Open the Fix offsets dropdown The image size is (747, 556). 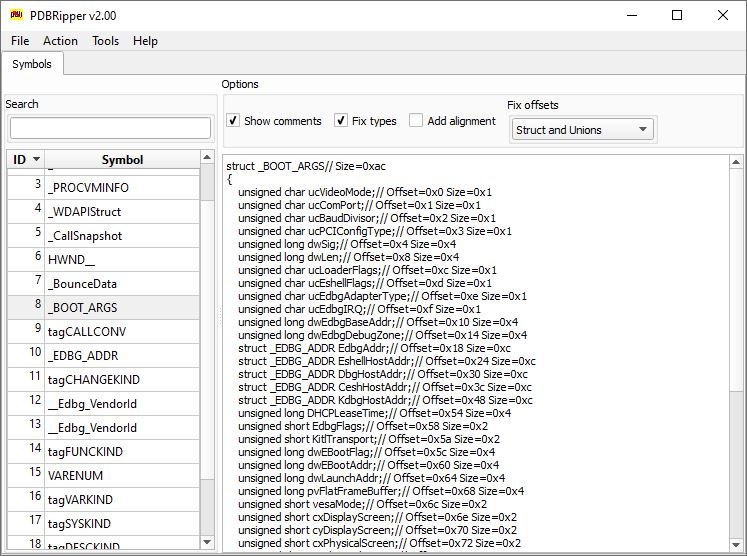(x=582, y=129)
